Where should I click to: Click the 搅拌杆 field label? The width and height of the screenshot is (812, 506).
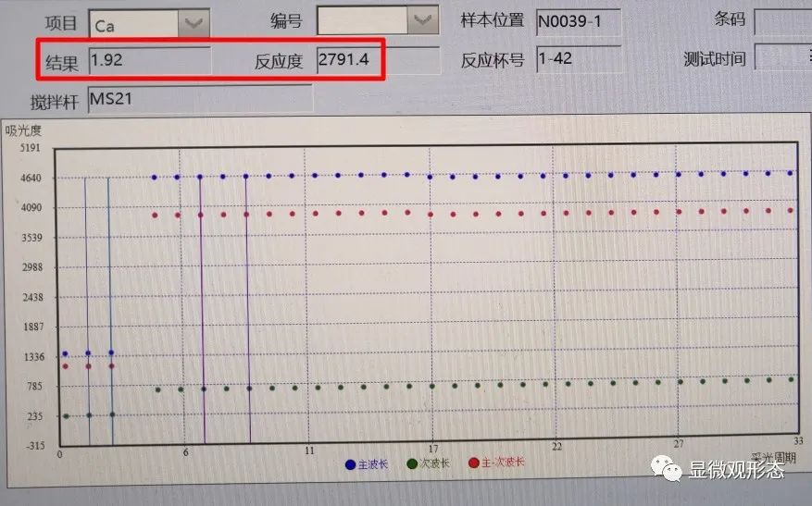pos(54,102)
